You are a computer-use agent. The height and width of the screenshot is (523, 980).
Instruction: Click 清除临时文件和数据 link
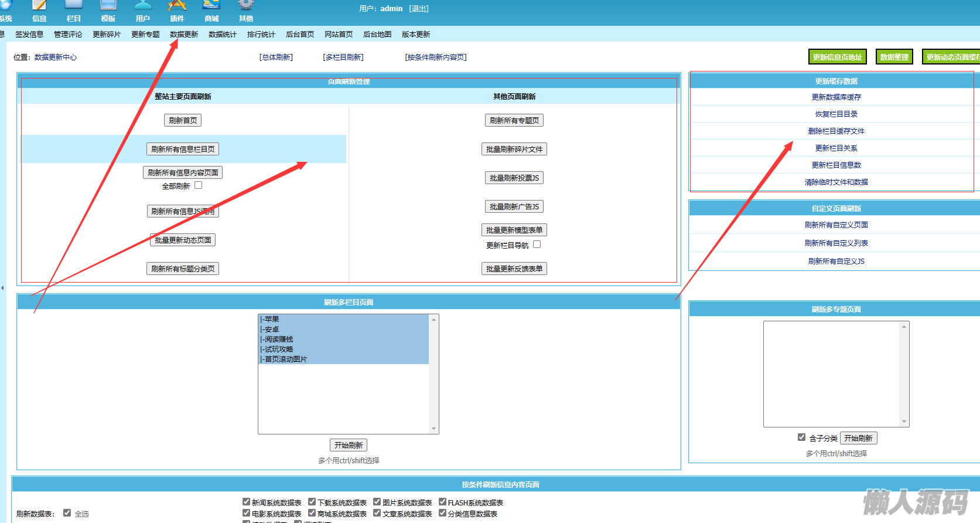(836, 182)
